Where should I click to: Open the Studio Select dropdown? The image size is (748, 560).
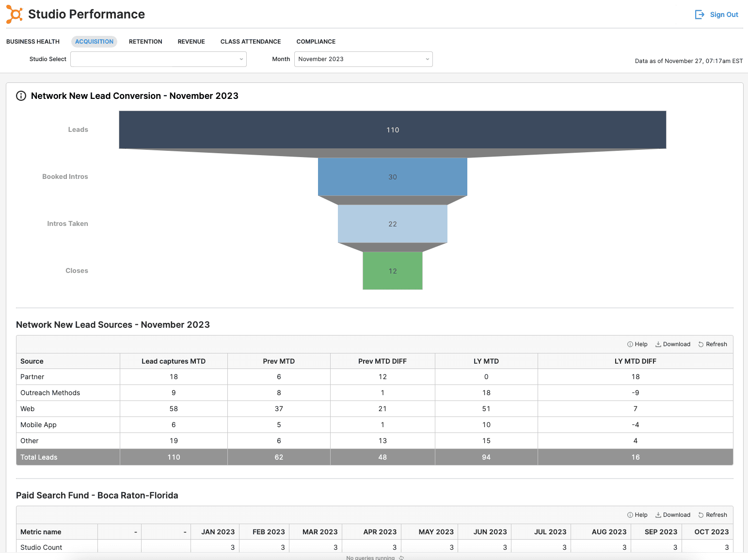pos(158,59)
